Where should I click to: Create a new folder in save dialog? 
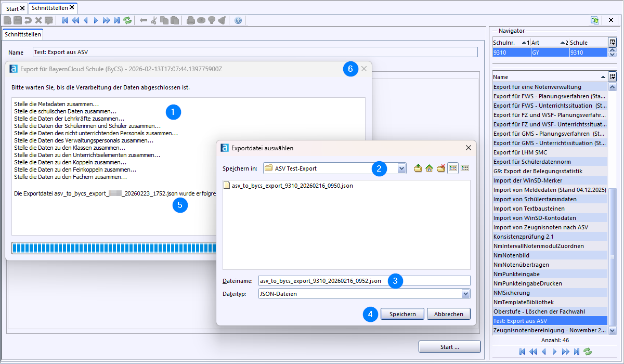pos(440,168)
